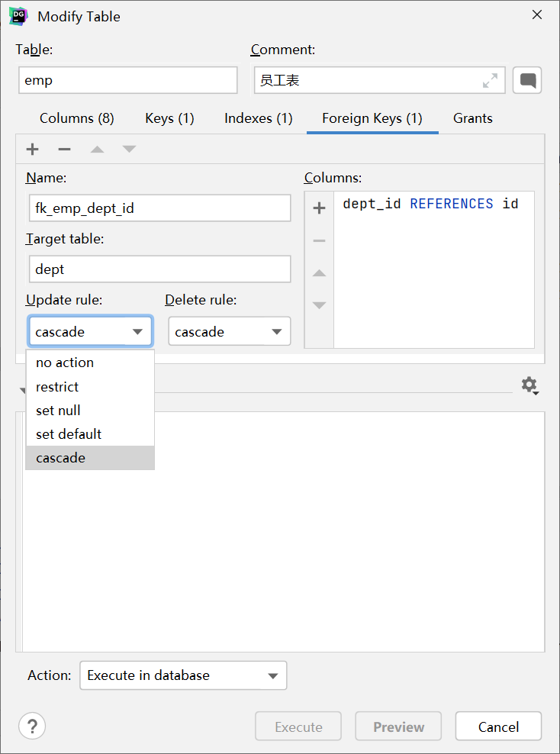
Task: Switch to the Grants tab
Action: (x=473, y=118)
